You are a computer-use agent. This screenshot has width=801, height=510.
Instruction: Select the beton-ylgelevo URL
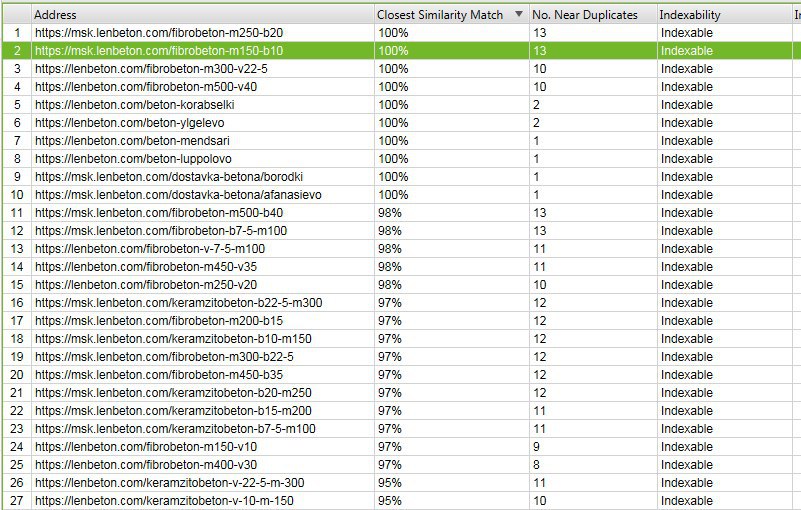tap(129, 123)
